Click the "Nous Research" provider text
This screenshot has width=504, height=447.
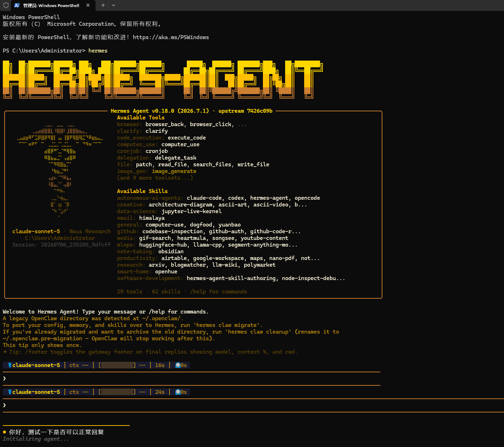pyautogui.click(x=90, y=231)
